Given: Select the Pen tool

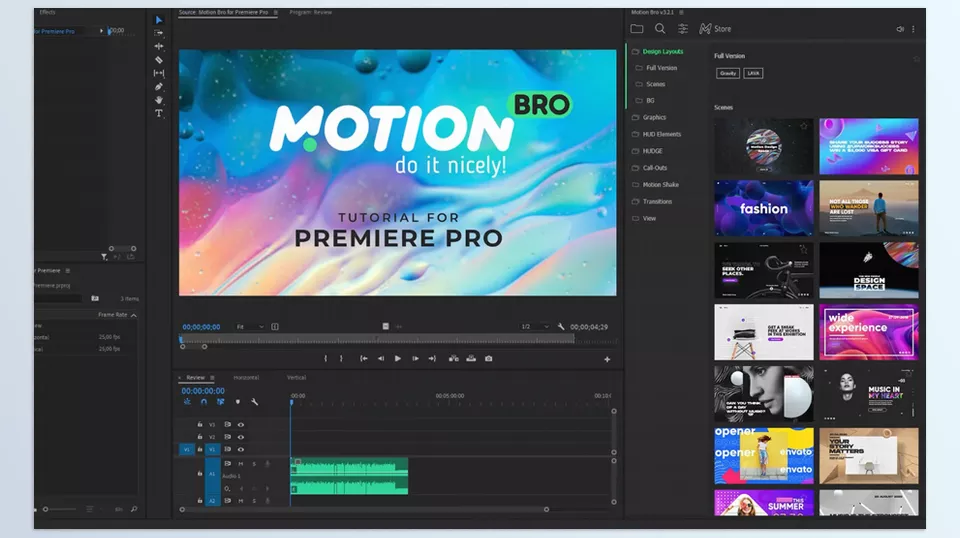Looking at the screenshot, I should point(159,86).
